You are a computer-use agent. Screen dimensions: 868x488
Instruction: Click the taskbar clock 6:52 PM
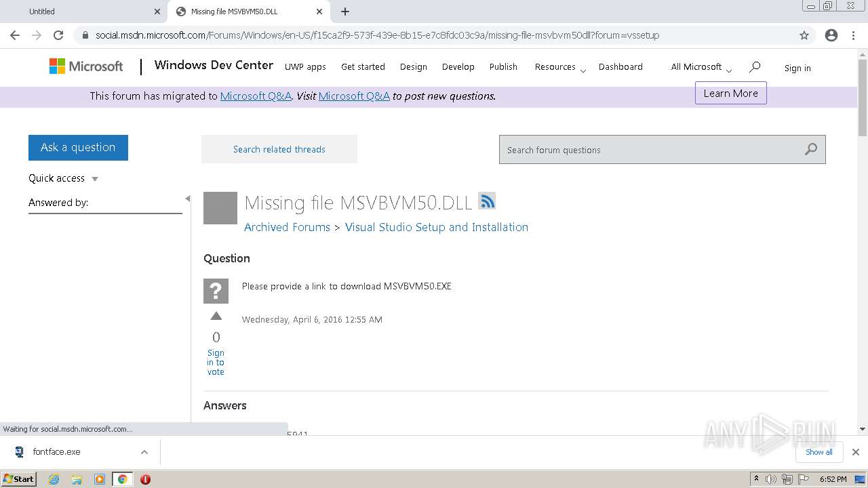pos(833,479)
